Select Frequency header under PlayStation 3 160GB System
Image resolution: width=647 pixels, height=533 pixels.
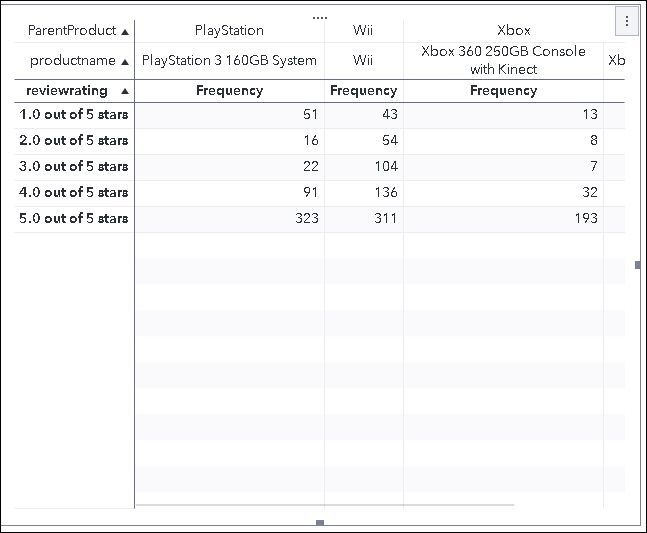click(x=229, y=91)
